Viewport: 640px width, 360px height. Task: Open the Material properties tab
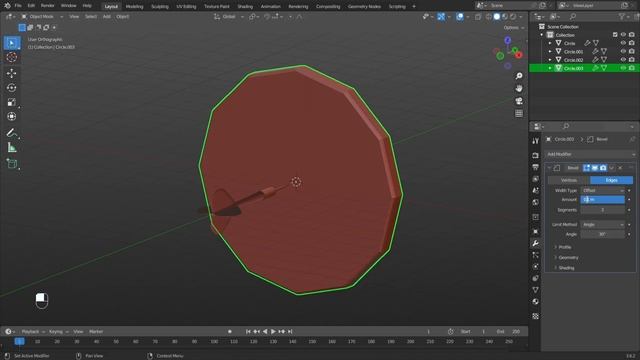coord(536,302)
